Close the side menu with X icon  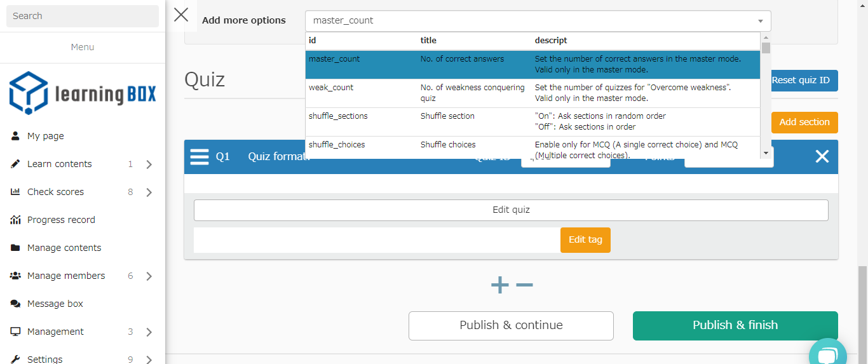[181, 15]
